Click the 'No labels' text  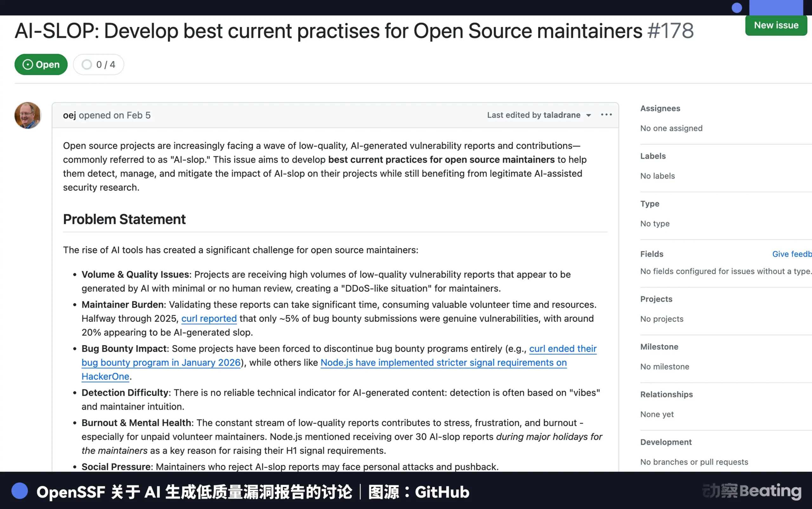(657, 176)
